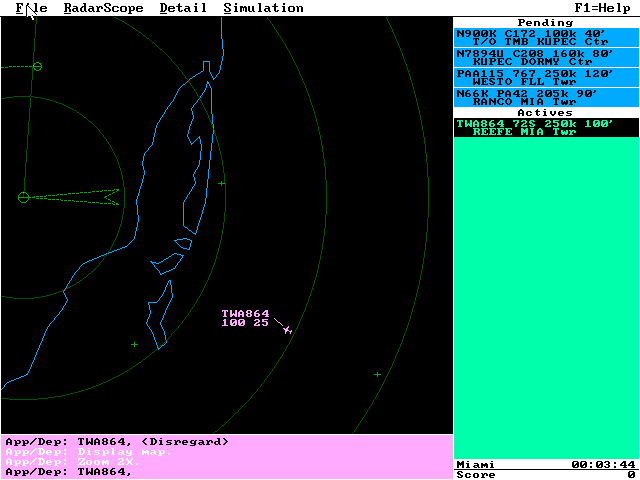This screenshot has width=640, height=480.
Task: Click the TWA864 aircraft symbol on radar
Action: click(288, 330)
